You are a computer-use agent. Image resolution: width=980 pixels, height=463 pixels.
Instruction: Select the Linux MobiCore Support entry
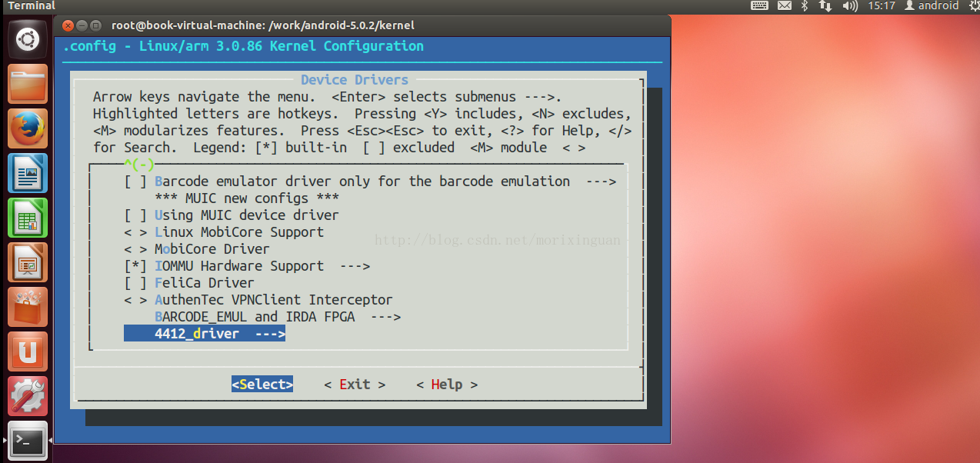tap(238, 232)
